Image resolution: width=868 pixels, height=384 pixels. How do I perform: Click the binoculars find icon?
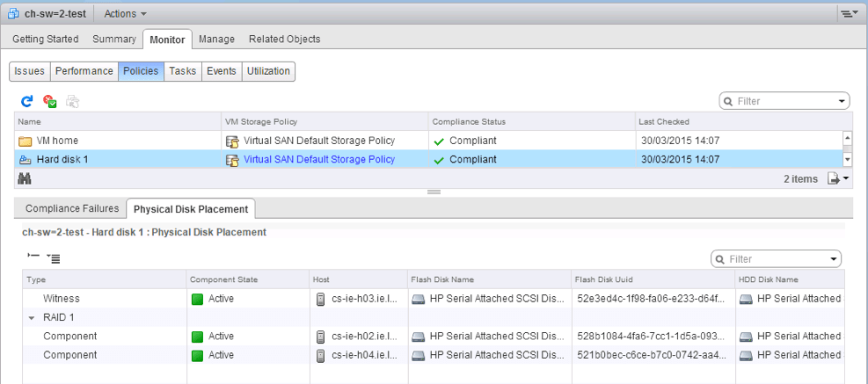pyautogui.click(x=26, y=178)
